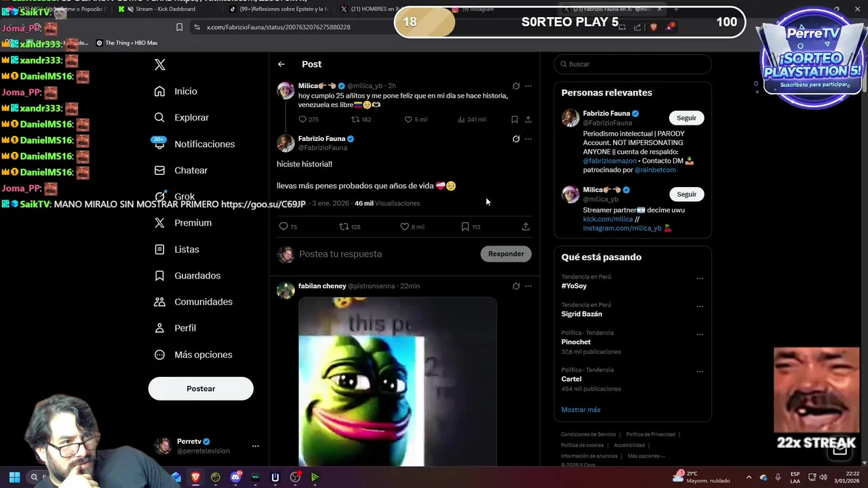
Task: Follow Fabrizio Fauna with Seguir button
Action: (686, 118)
